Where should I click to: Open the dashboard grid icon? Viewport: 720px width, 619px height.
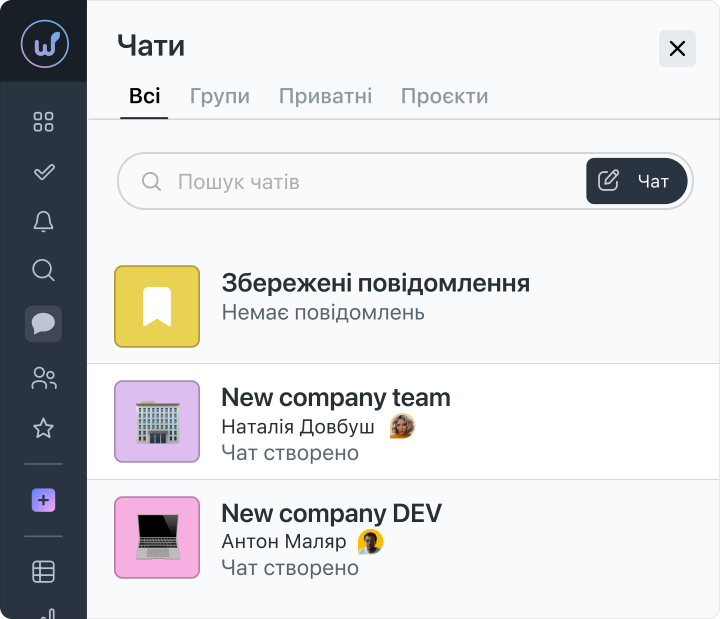pos(44,122)
